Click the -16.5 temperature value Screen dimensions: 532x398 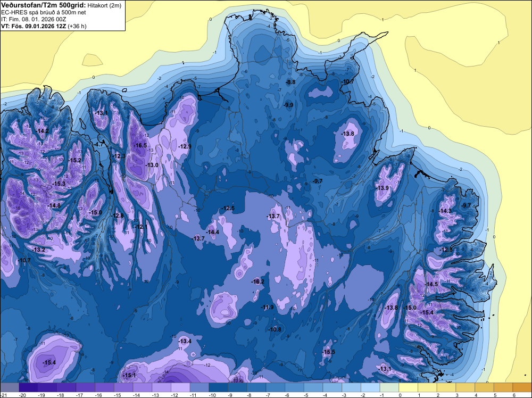(x=140, y=146)
